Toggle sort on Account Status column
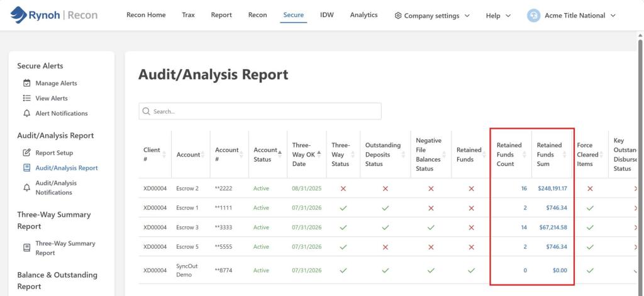Image resolution: width=644 pixels, height=296 pixels. (280, 155)
